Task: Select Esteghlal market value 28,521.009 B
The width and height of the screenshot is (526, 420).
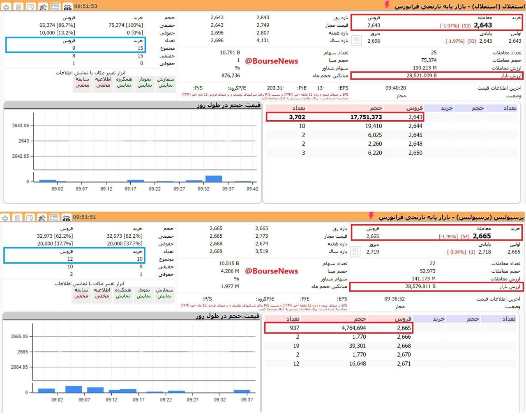Action: 422,76
